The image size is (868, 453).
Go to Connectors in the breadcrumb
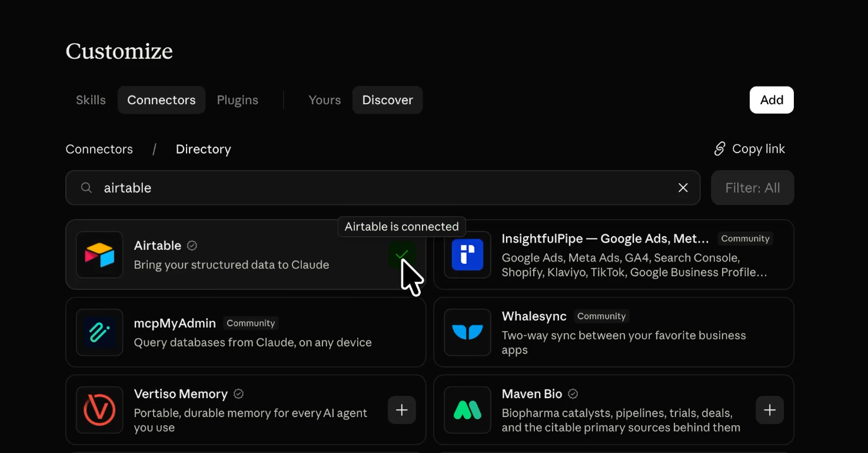tap(99, 149)
